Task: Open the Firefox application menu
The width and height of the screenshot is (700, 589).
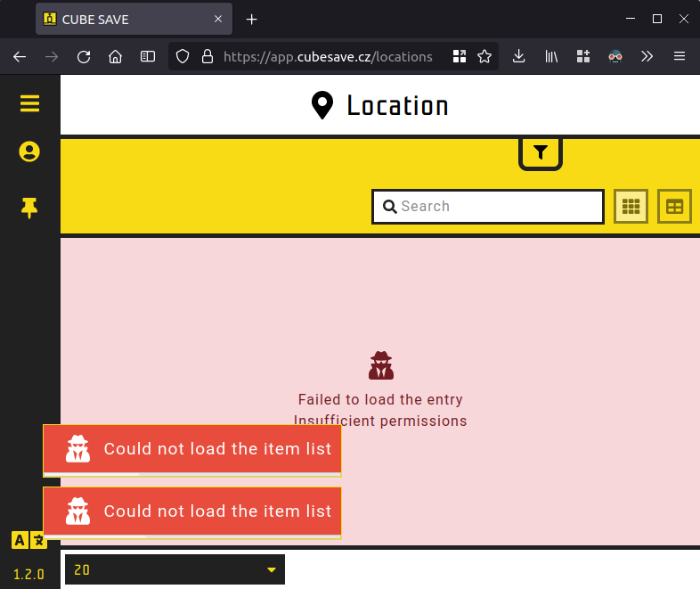Action: click(680, 56)
